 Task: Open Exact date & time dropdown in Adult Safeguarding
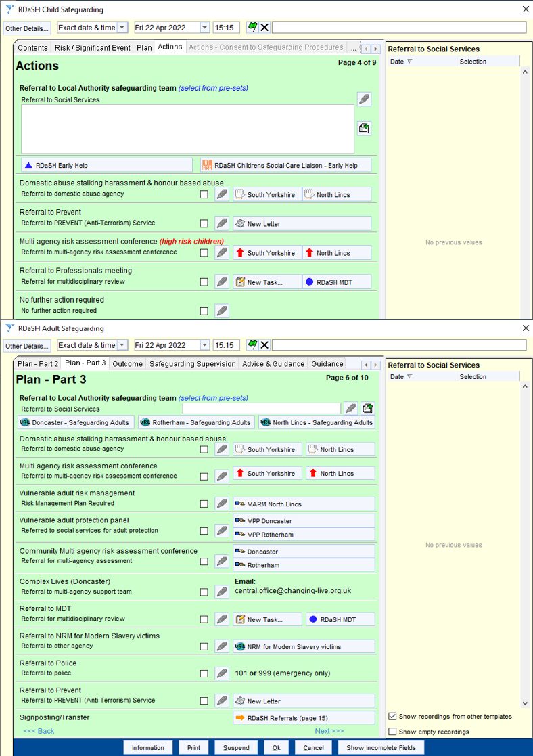(122, 344)
